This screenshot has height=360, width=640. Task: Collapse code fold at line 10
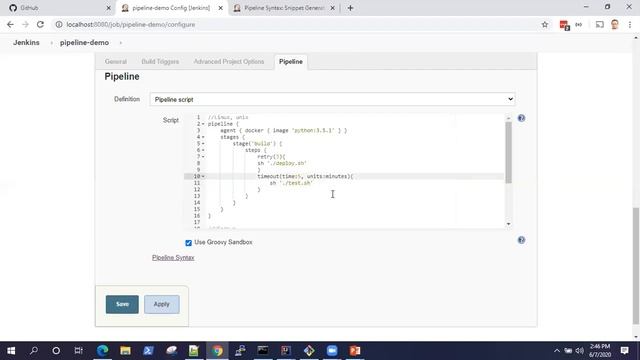203,176
